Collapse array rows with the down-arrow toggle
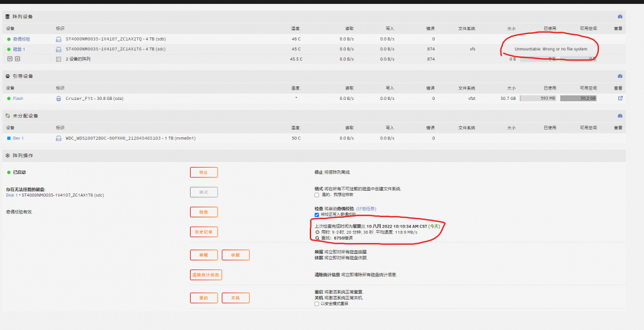Screen dimensions: 644x330 click(x=10, y=59)
